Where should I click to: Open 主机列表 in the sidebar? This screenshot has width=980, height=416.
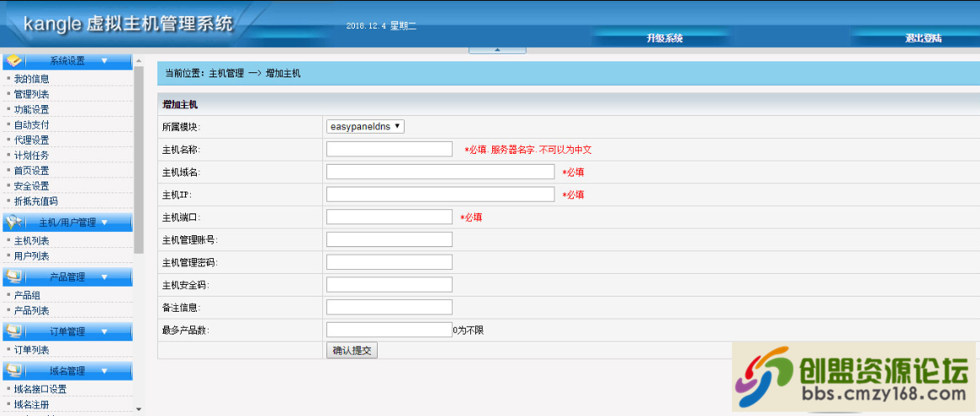31,240
